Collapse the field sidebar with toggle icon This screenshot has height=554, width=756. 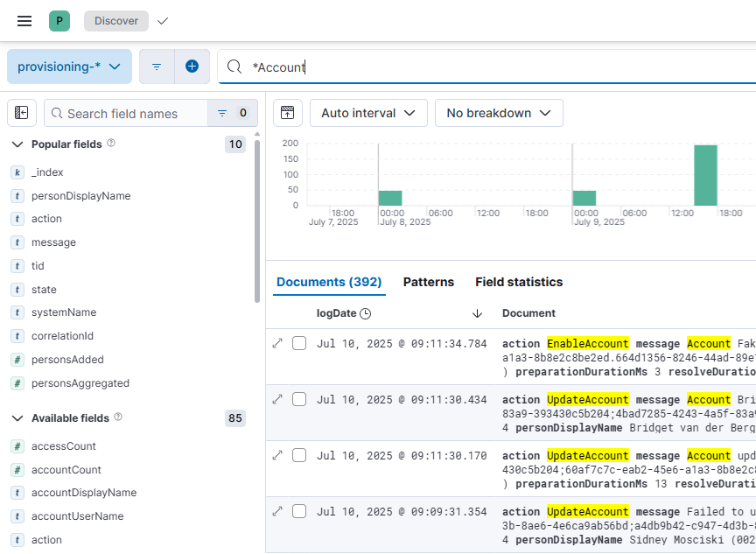pyautogui.click(x=22, y=113)
